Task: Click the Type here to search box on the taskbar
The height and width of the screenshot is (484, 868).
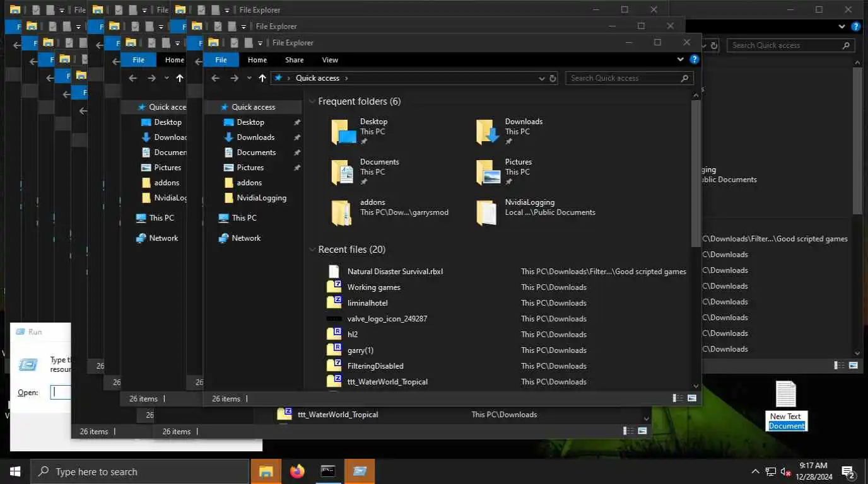Action: pyautogui.click(x=140, y=471)
